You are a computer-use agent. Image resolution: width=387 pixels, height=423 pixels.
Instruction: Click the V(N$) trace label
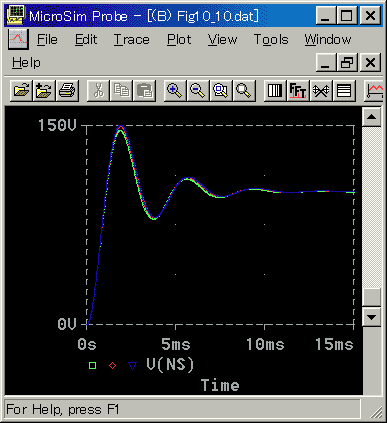(x=170, y=364)
